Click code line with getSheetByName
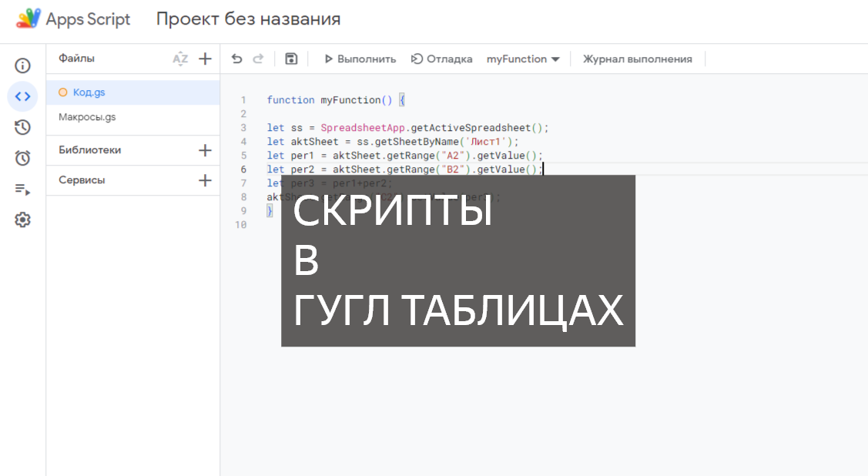 tap(393, 142)
